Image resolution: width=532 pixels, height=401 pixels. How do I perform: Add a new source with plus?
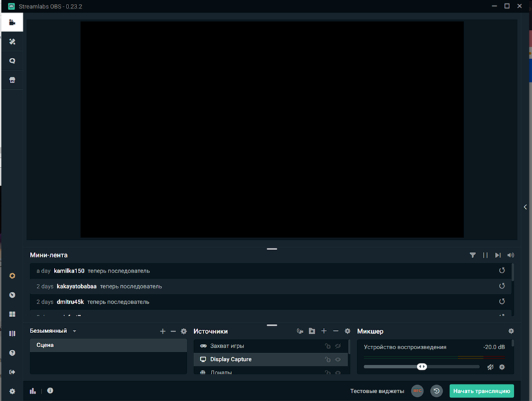click(x=324, y=331)
